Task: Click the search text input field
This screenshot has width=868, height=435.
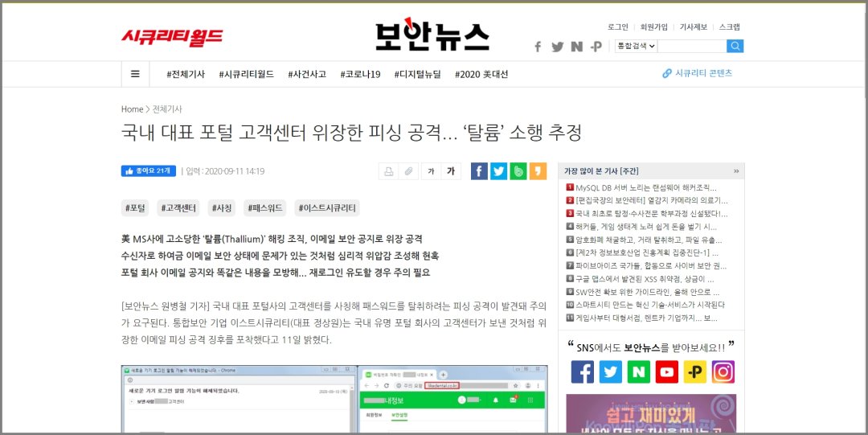Action: pyautogui.click(x=692, y=46)
